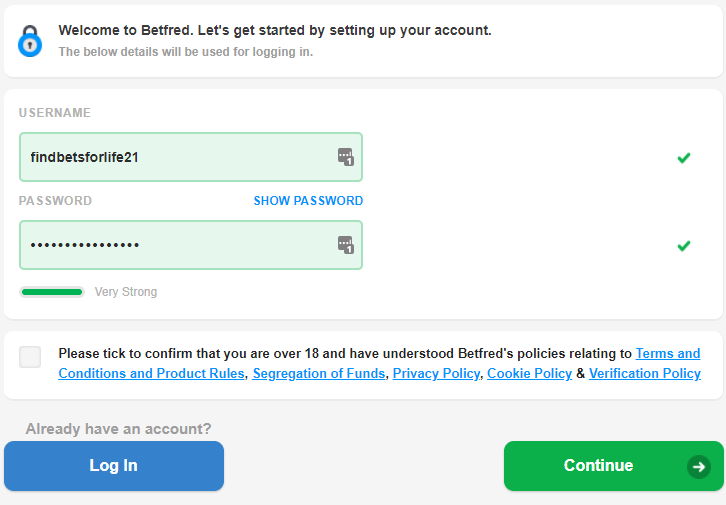Open the Privacy Policy link

click(436, 373)
